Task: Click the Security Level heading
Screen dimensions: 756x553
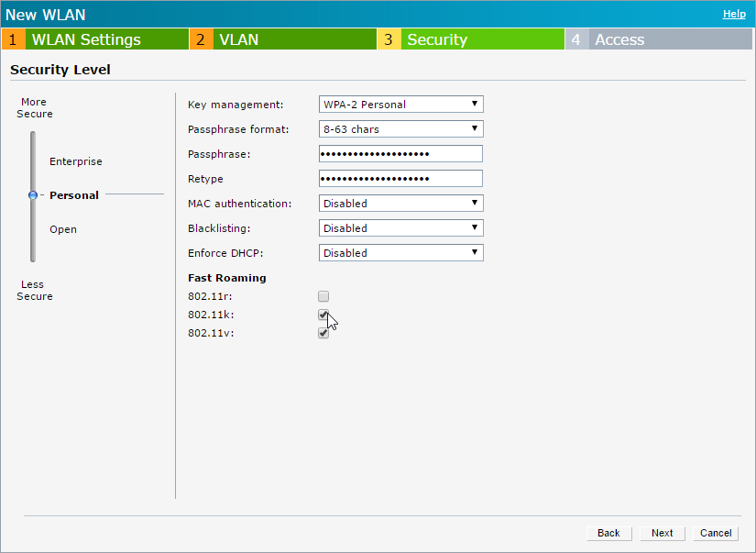Action: 60,70
